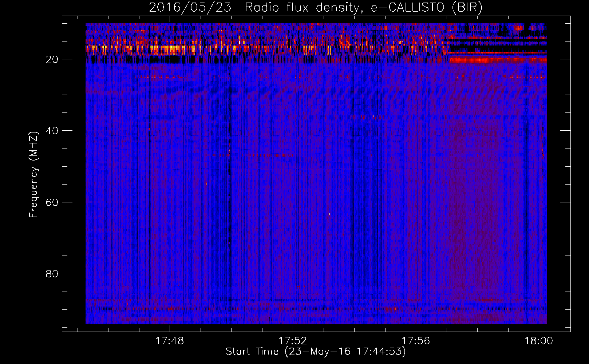Click the 40 frequency tick label
The image size is (589, 364).
(x=52, y=131)
